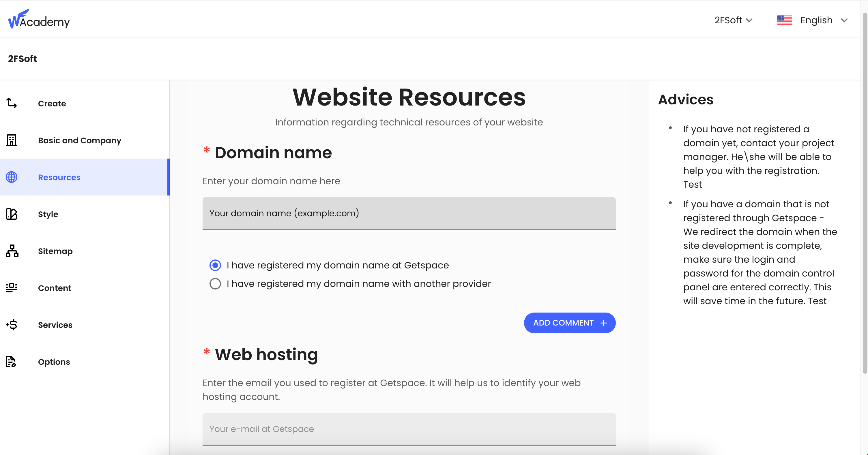Open the Content section
The height and width of the screenshot is (455, 868).
point(84,287)
